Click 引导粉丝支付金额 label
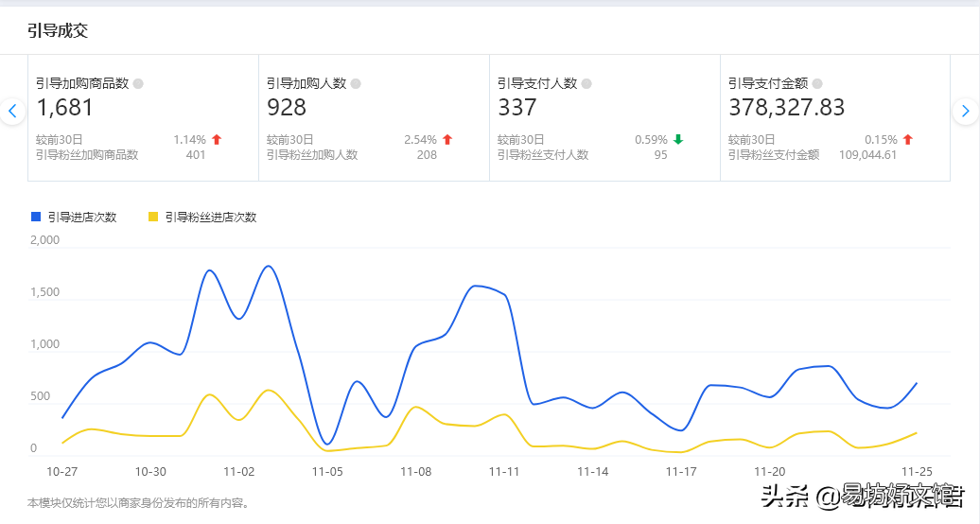This screenshot has height=524, width=980. [773, 155]
